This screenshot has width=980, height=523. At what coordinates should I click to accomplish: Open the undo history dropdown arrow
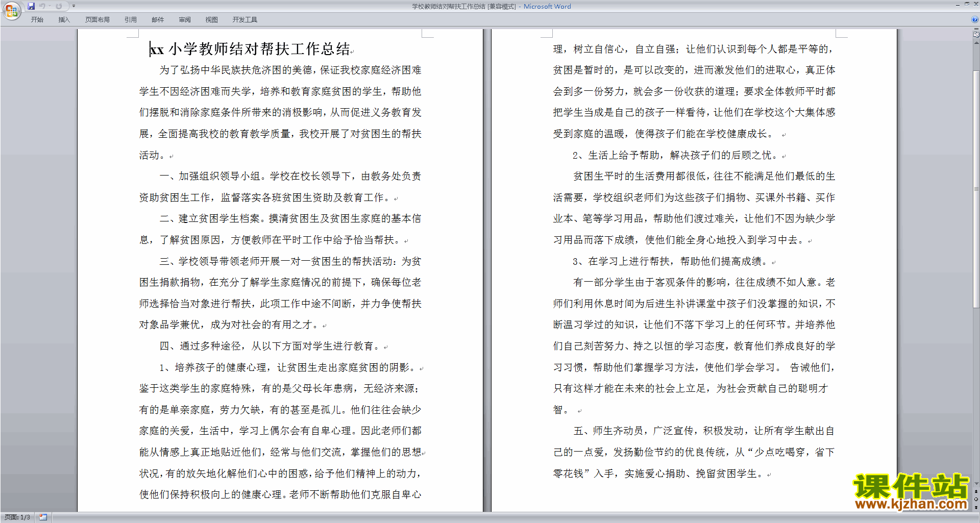(50, 6)
